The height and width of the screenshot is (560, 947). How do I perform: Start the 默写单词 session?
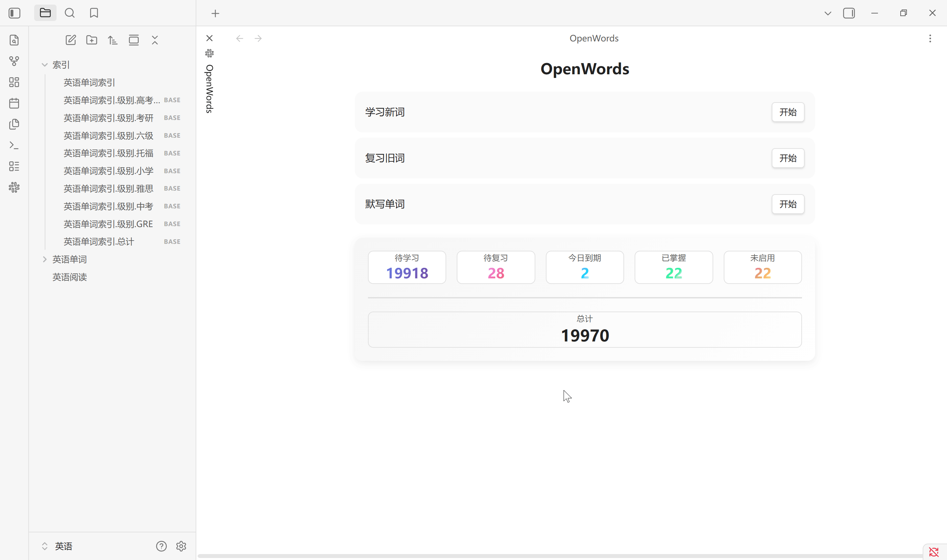(x=788, y=204)
